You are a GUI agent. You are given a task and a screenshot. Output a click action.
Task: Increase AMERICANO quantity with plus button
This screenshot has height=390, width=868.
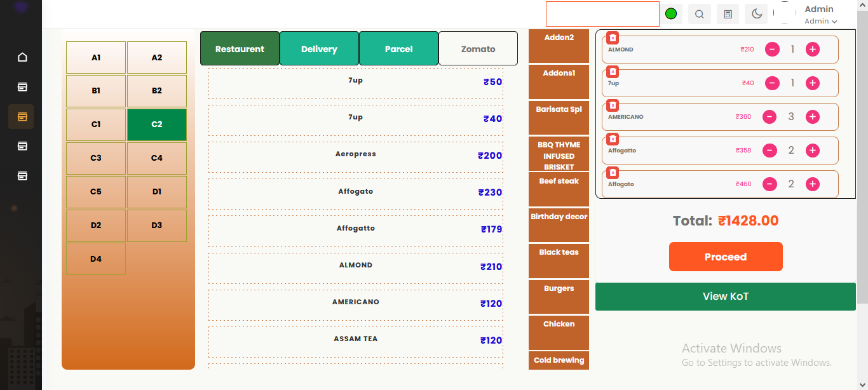(812, 117)
